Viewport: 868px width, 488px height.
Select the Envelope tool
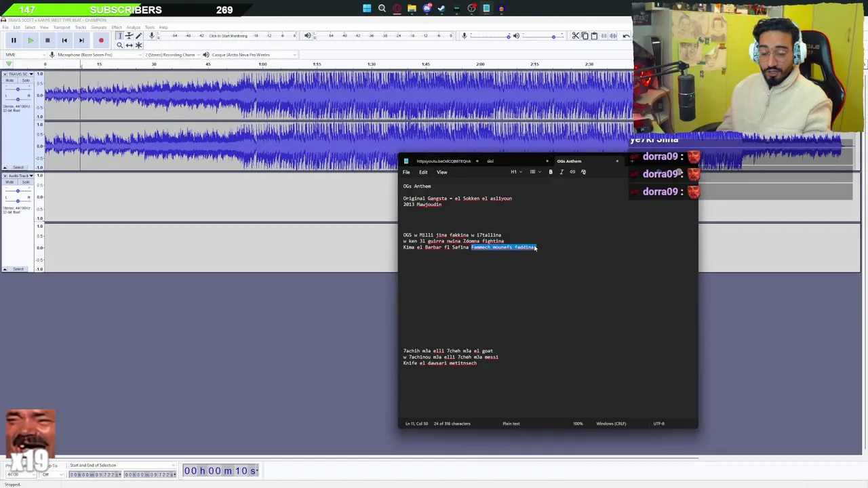coord(129,36)
